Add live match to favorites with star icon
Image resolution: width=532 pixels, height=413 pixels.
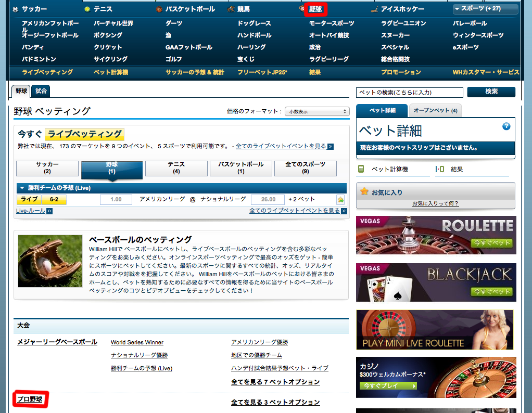point(340,200)
